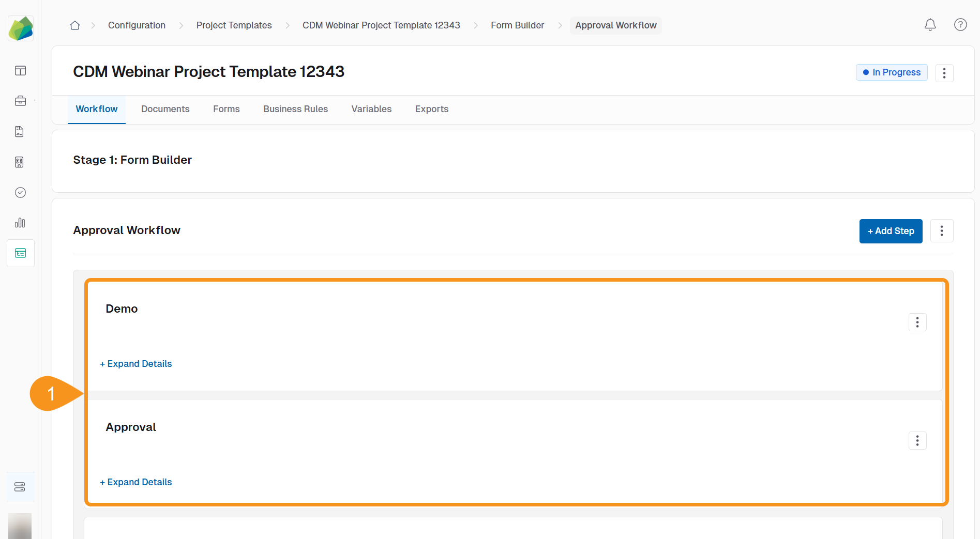Switch to the Business Rules tab
980x539 pixels.
pos(295,109)
